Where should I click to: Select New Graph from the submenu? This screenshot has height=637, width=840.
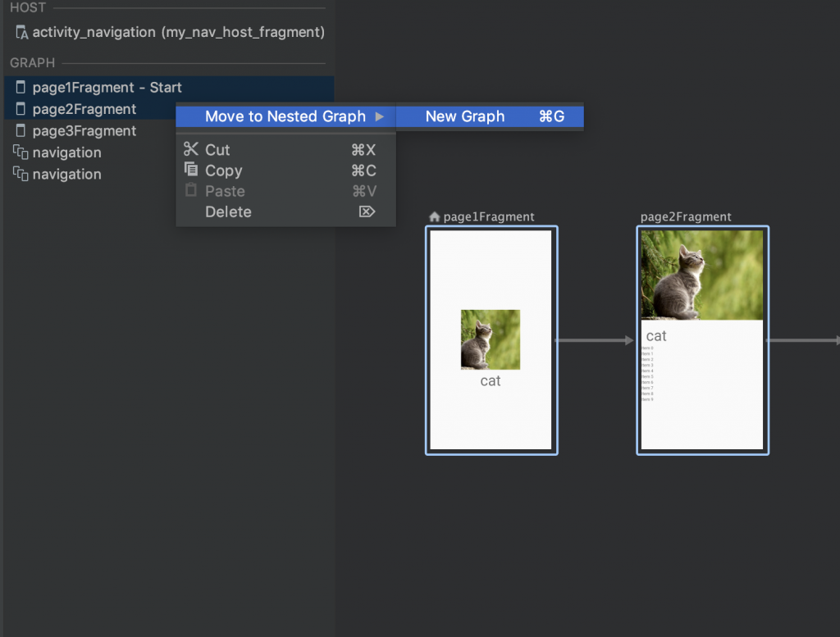[465, 116]
